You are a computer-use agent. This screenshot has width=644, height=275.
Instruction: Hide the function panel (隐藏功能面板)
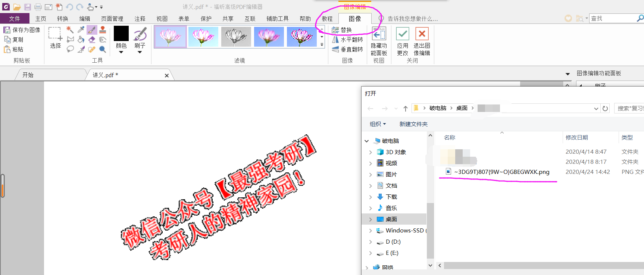[379, 41]
